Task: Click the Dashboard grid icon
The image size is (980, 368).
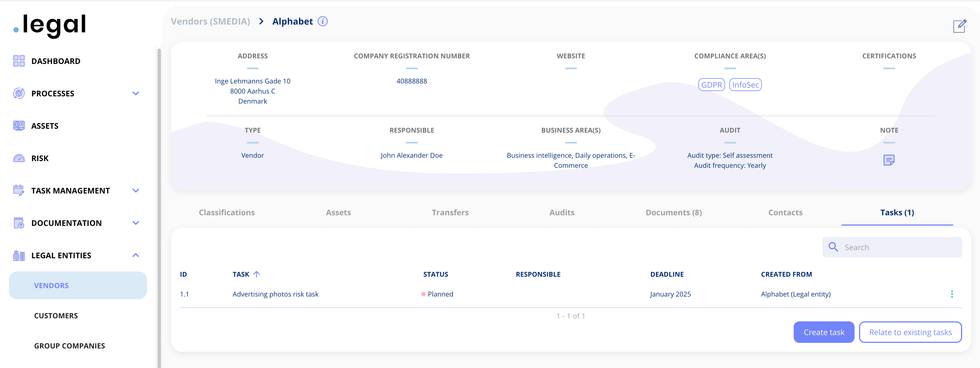Action: point(19,61)
